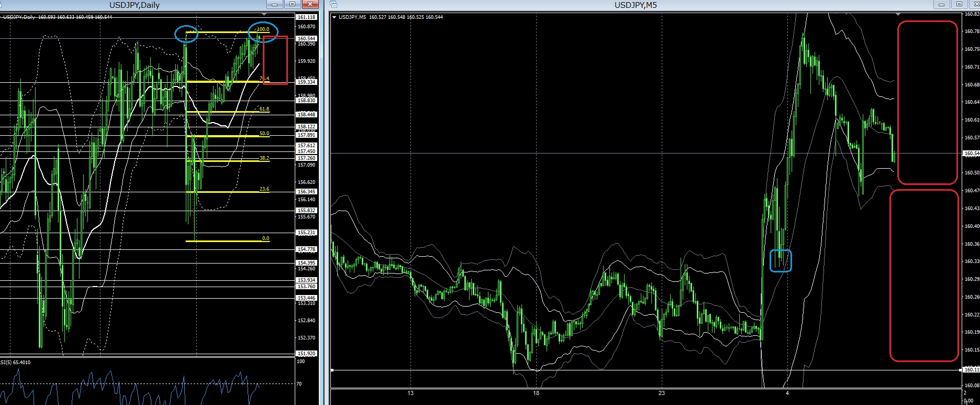Image resolution: width=980 pixels, height=405 pixels.
Task: Minimize the USDJPY,Daily chart window
Action: pos(274,4)
